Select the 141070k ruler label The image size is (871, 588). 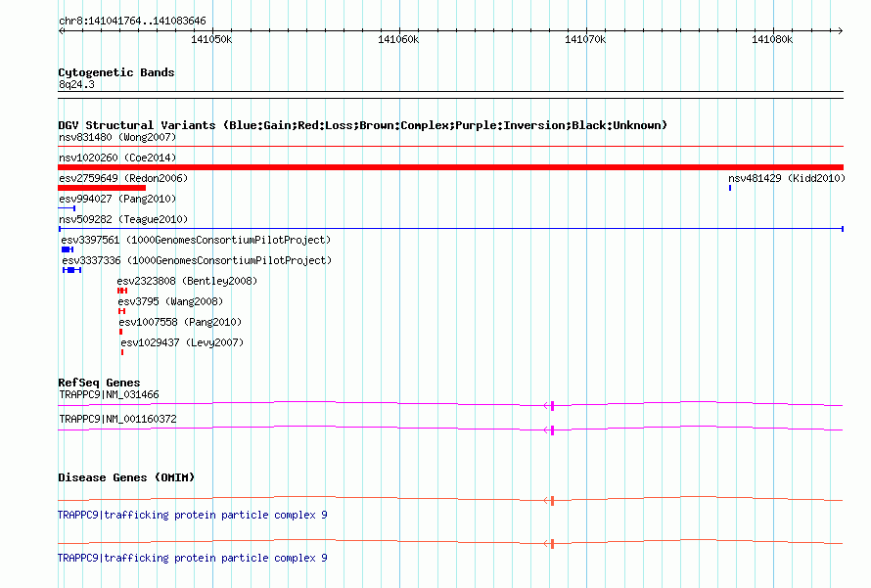[585, 39]
